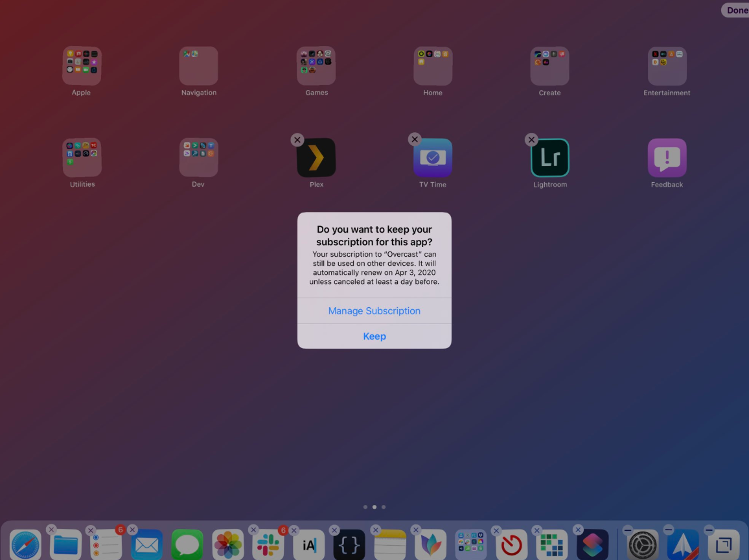
Task: Delete Slack using its X badge
Action: (x=253, y=530)
